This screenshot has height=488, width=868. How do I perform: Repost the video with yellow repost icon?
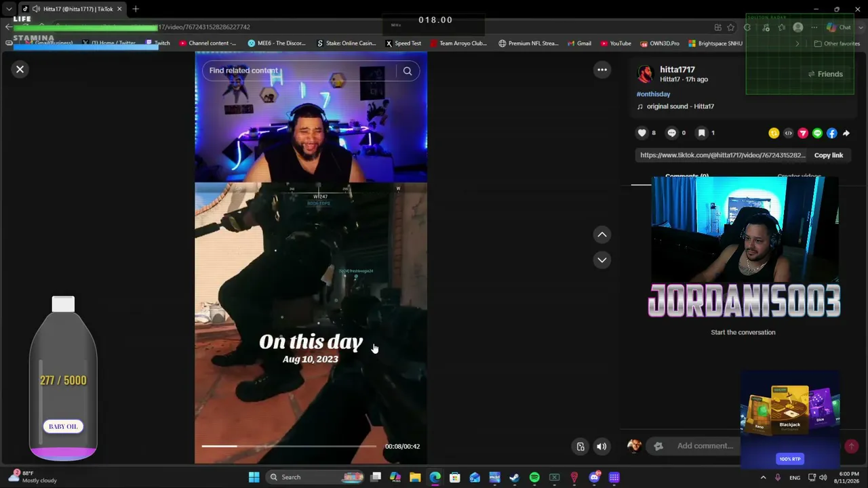tap(774, 134)
